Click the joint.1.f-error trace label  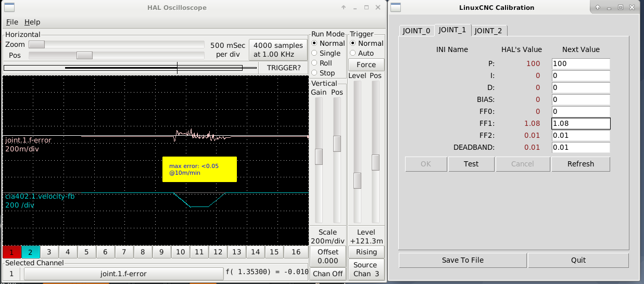tap(29, 140)
